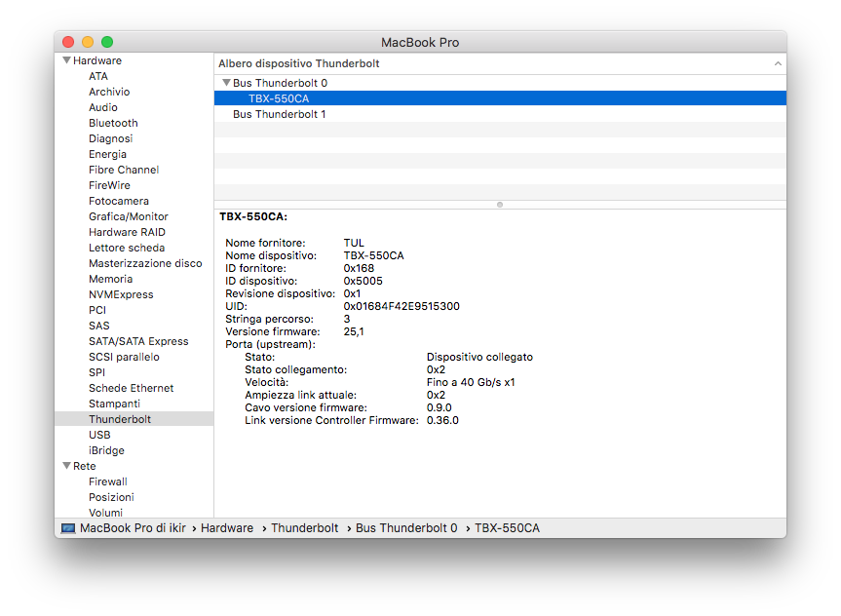Click 'MacBook Pro di ikir' in path bar

pos(133,528)
